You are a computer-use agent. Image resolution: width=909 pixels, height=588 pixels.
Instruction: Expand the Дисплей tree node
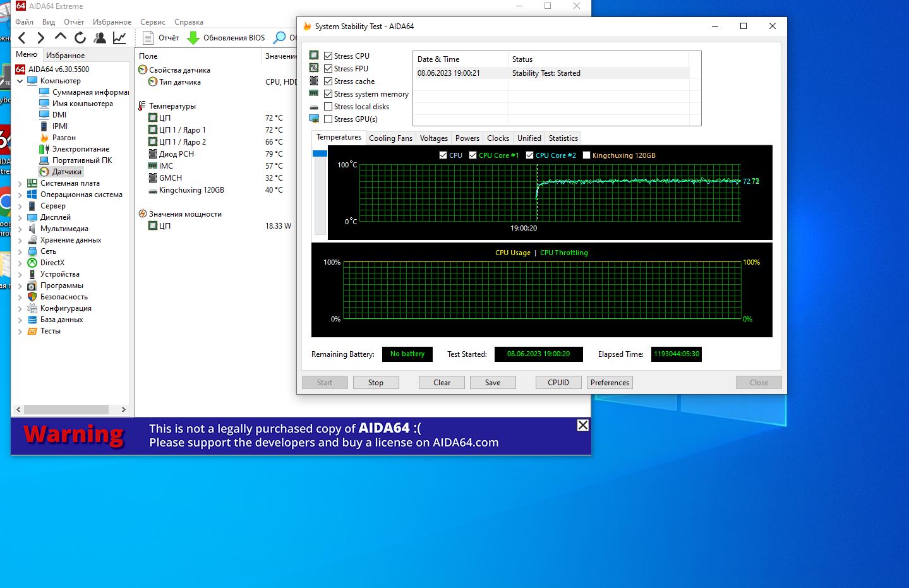pos(20,217)
